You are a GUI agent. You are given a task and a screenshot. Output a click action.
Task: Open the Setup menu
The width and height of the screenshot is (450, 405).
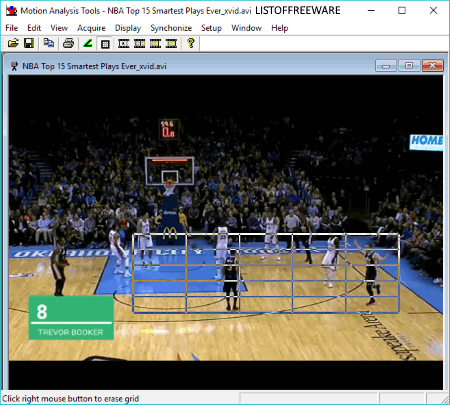(x=211, y=28)
